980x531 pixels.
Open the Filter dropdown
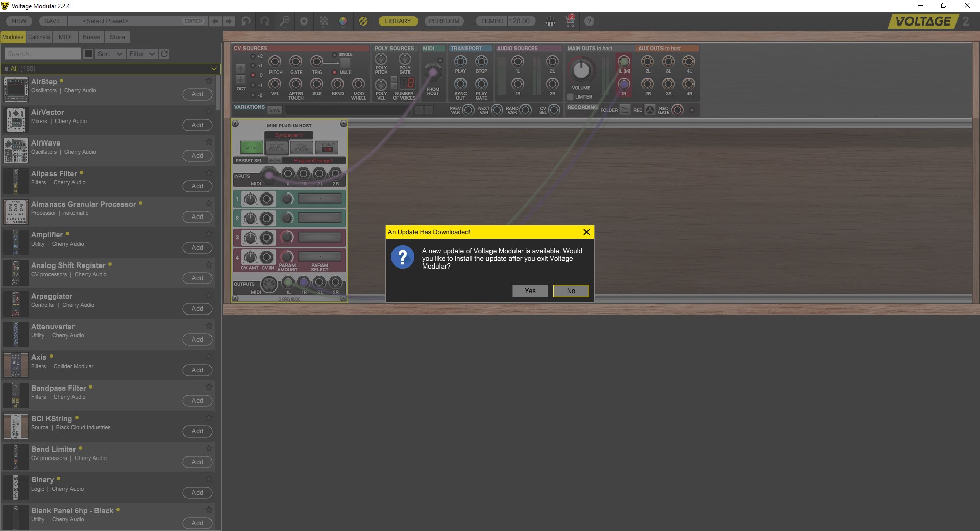[x=142, y=54]
